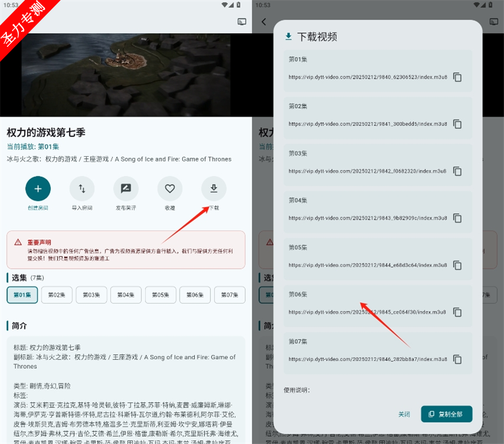Favorite the show with the 收藏 heart icon
Screen dimensions: 504x444
click(170, 189)
